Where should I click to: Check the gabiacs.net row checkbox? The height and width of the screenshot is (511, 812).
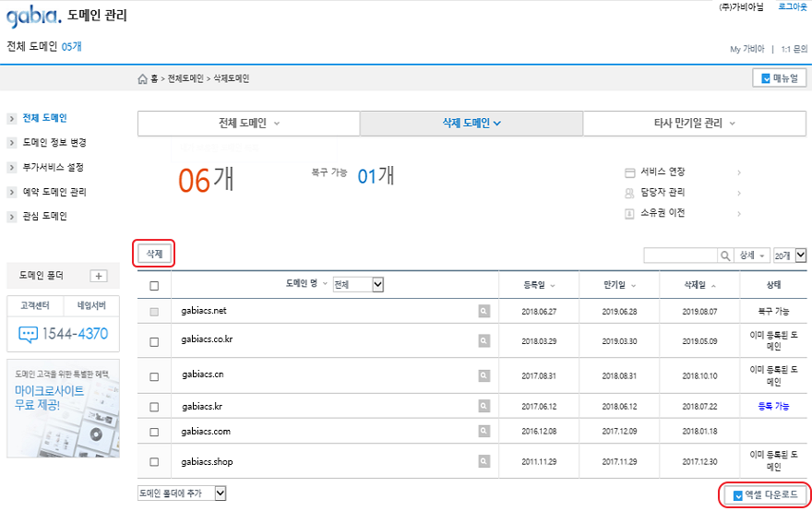(x=154, y=312)
